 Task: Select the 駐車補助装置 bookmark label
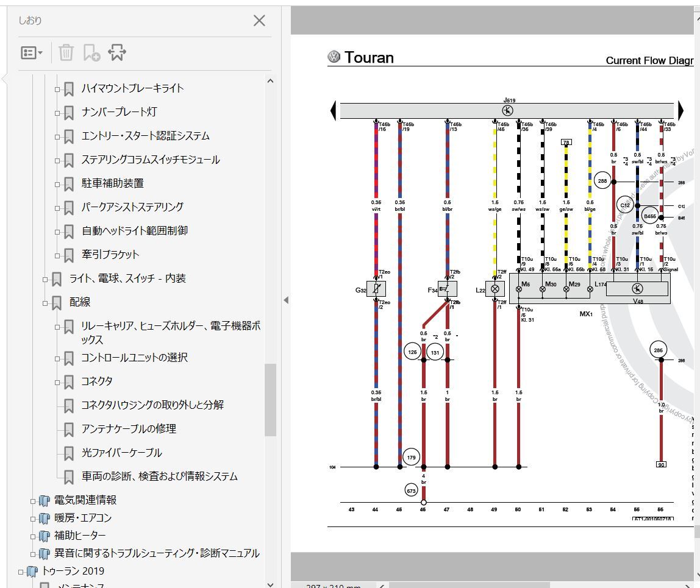coord(112,183)
